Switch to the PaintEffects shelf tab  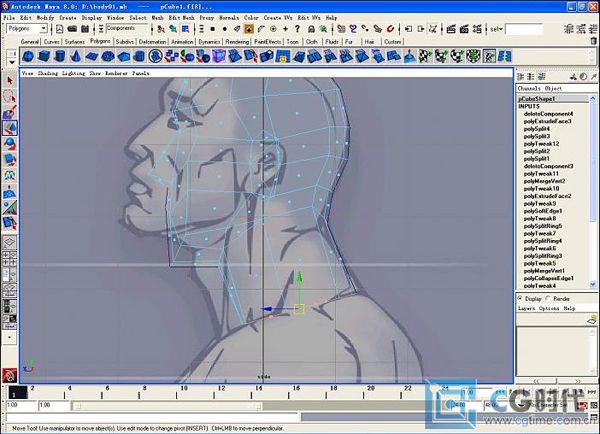pyautogui.click(x=267, y=42)
